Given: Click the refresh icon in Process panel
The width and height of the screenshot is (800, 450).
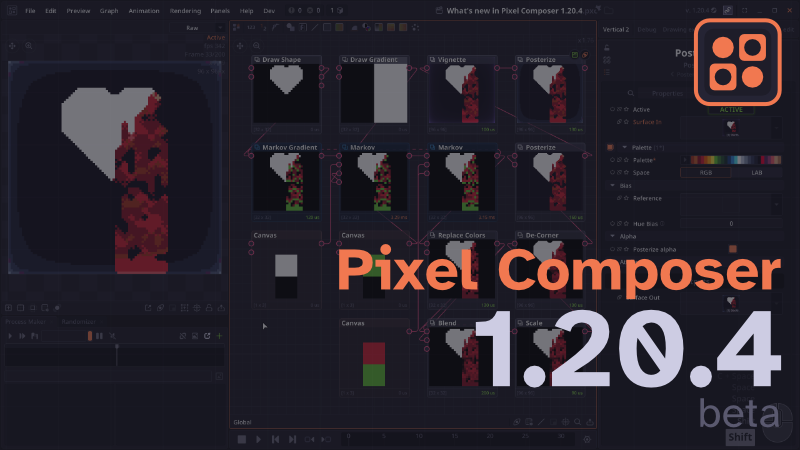Looking at the screenshot, I should (x=207, y=336).
